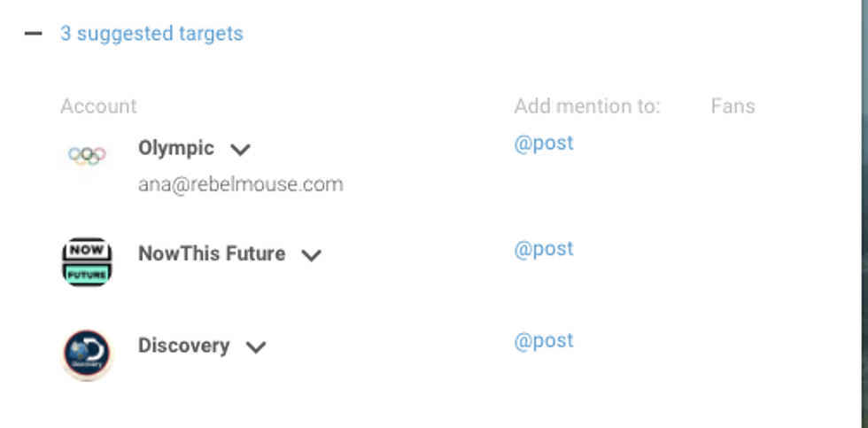The height and width of the screenshot is (428, 868).
Task: Select the Olympic account name
Action: (x=176, y=148)
